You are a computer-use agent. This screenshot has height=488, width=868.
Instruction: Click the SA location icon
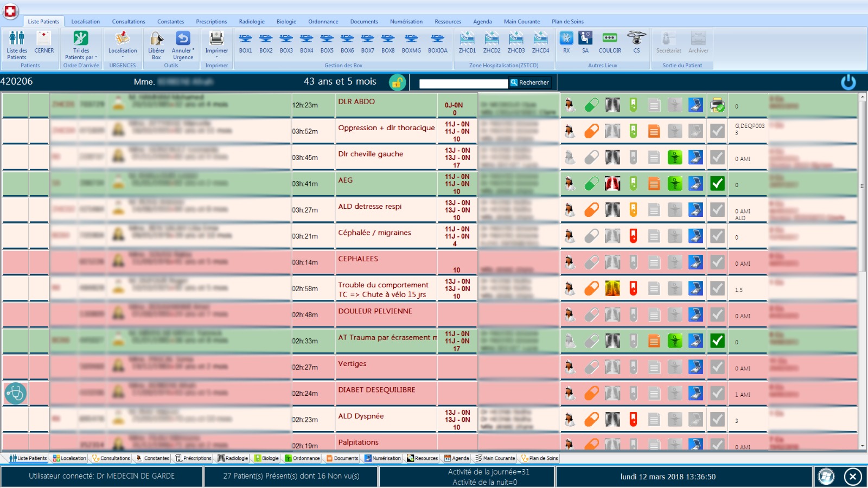click(585, 43)
